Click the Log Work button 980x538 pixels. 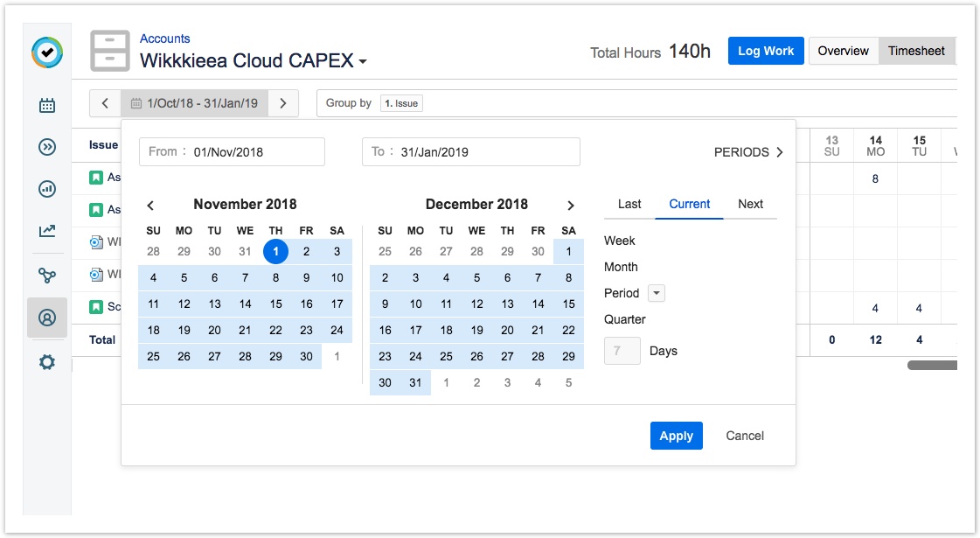pos(765,51)
